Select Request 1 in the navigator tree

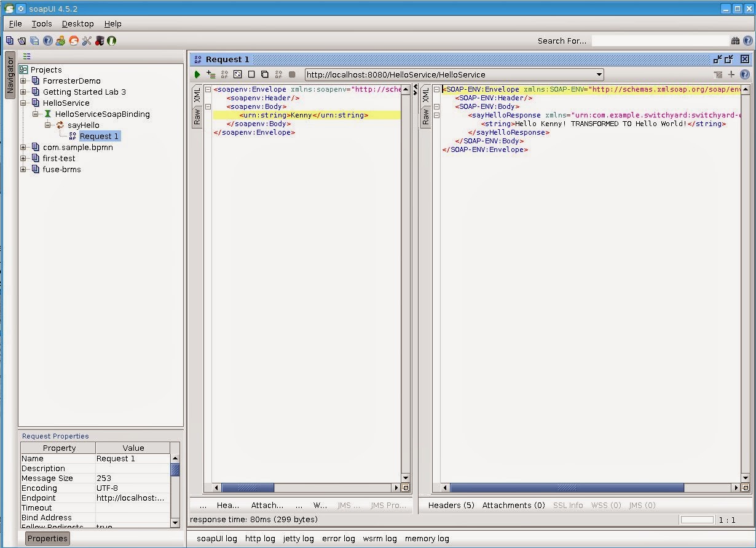click(99, 136)
